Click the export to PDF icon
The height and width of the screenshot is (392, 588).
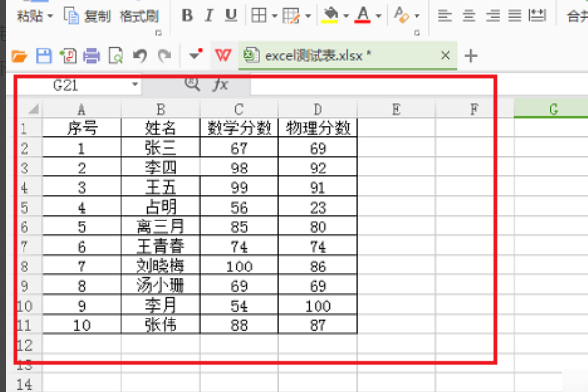[x=69, y=56]
